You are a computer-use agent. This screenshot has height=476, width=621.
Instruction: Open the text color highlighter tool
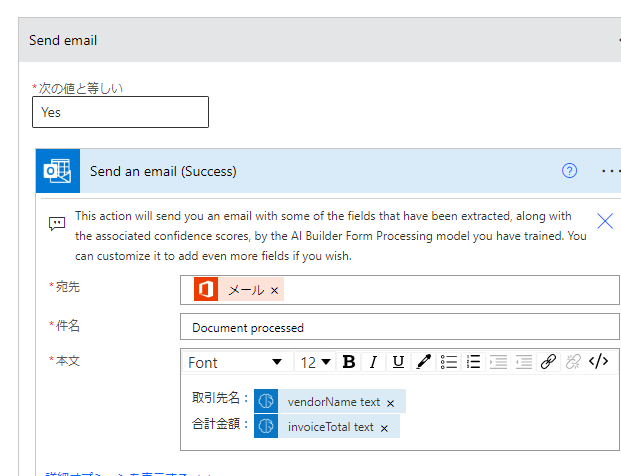click(424, 362)
